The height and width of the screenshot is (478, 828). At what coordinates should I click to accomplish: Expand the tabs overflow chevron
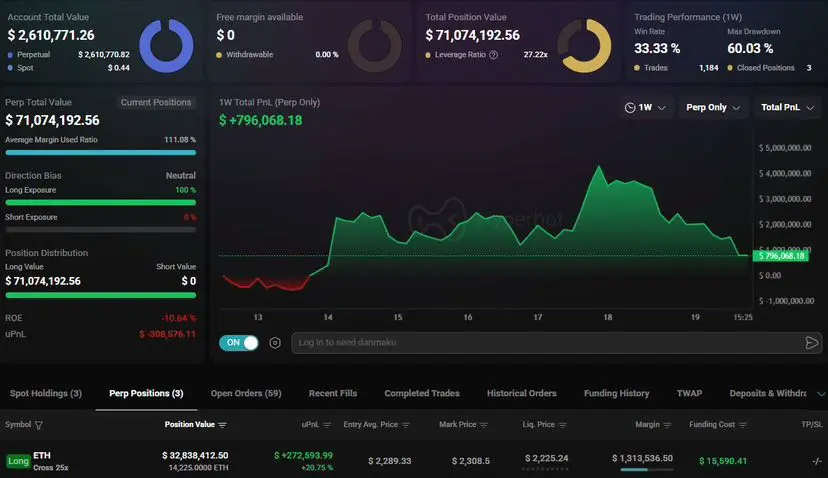pyautogui.click(x=821, y=393)
